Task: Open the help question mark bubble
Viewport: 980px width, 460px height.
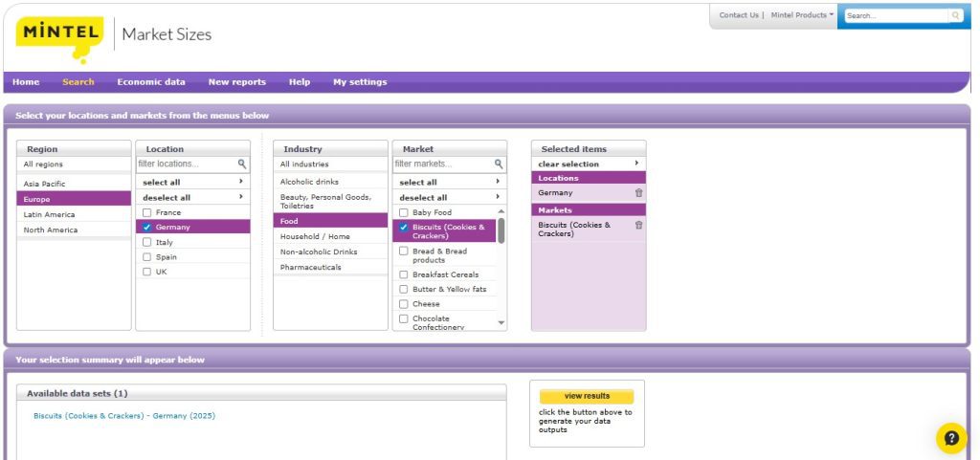Action: tap(951, 438)
